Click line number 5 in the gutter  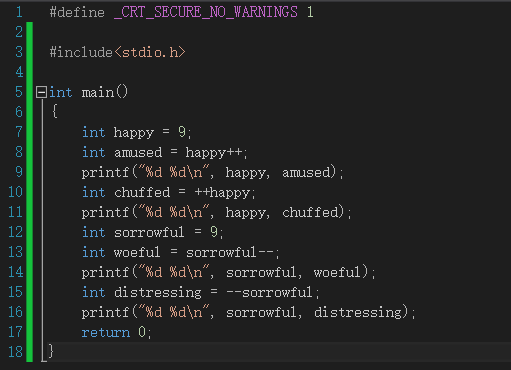pos(19,92)
